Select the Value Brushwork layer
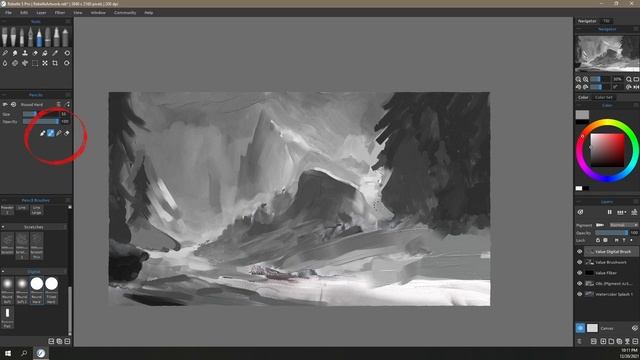The height and width of the screenshot is (360, 640). click(x=611, y=262)
